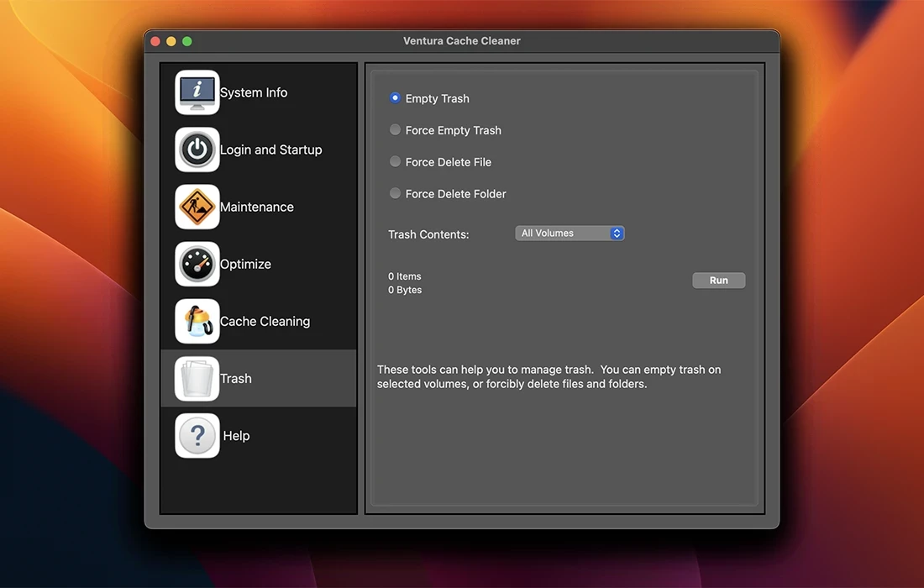Select the Maintenance road-work sign icon
The height and width of the screenshot is (588, 924).
(197, 207)
